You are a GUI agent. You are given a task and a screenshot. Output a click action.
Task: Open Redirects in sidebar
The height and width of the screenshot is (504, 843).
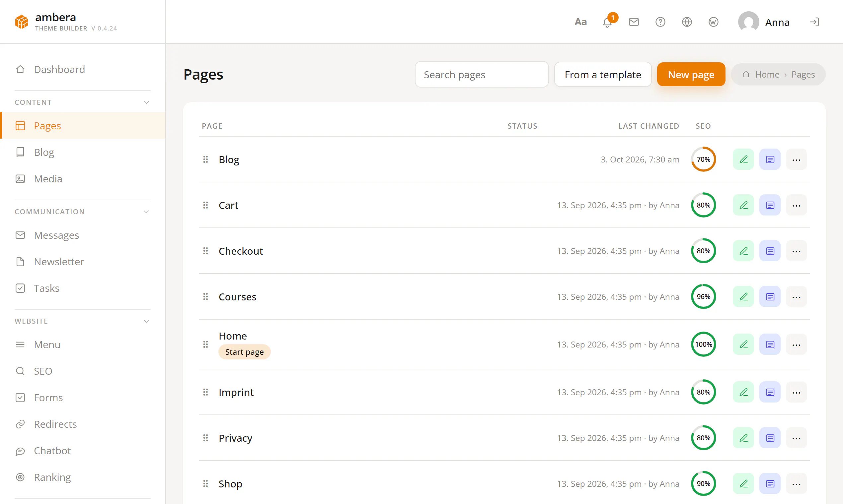[82, 424]
